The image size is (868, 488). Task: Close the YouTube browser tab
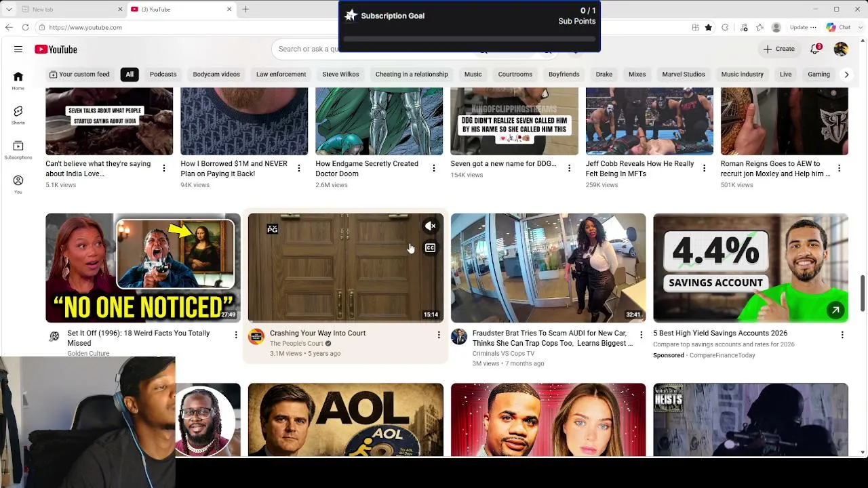229,9
